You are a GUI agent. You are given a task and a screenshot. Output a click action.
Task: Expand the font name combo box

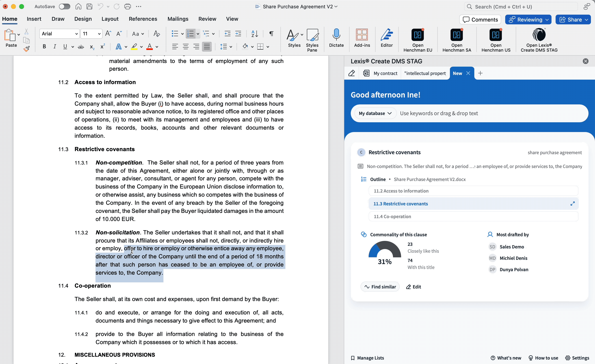point(76,34)
